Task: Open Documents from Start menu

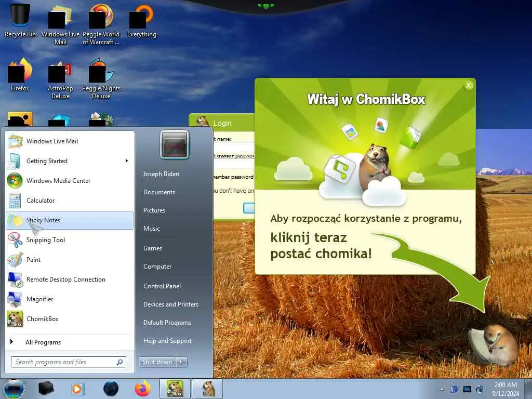Action: [x=159, y=192]
